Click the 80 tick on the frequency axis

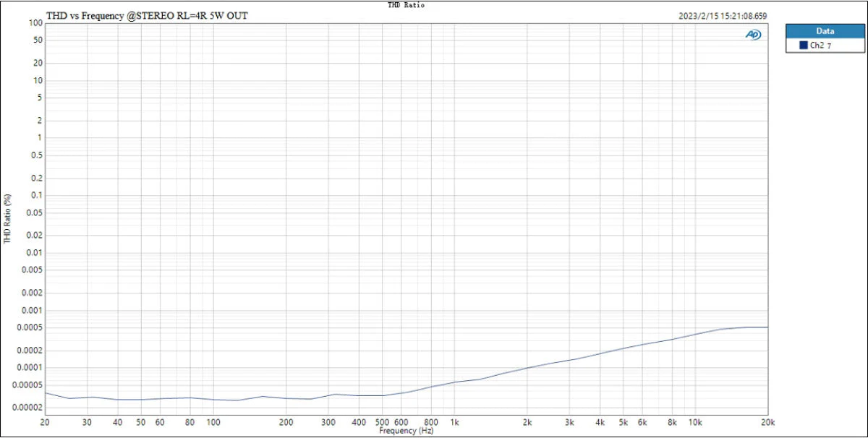pos(190,422)
